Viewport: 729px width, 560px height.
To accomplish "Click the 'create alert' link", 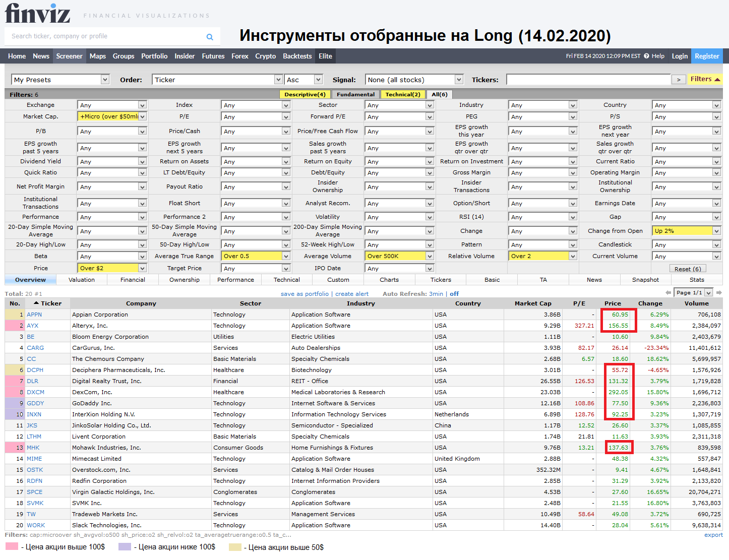I will [352, 294].
